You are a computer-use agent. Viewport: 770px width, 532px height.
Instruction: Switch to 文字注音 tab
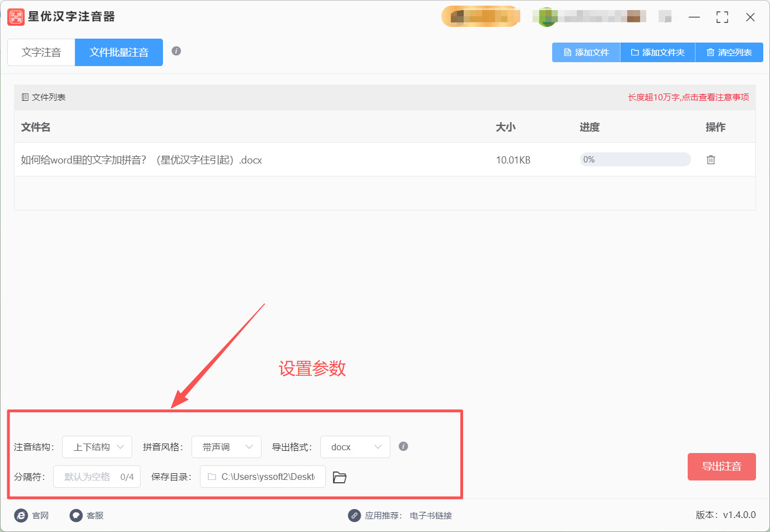(41, 53)
